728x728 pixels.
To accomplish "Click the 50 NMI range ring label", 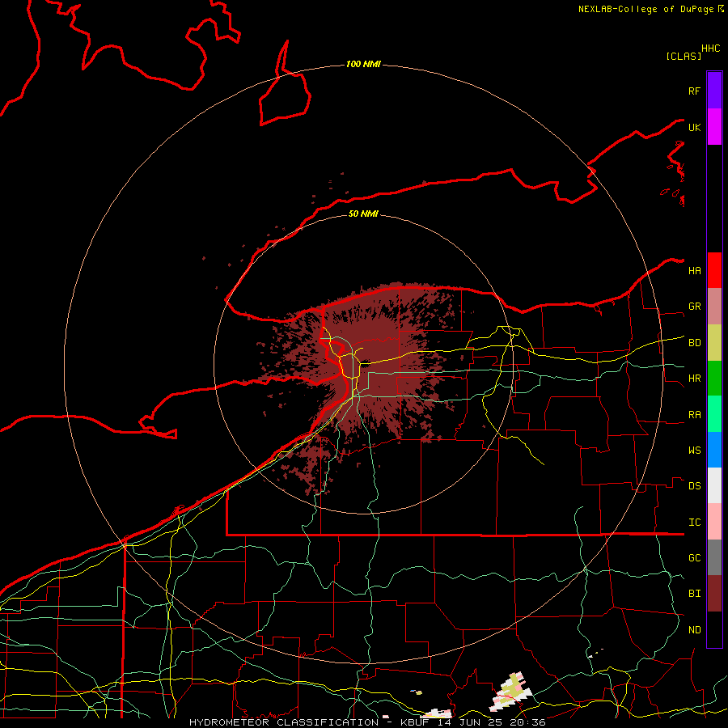I will (363, 214).
